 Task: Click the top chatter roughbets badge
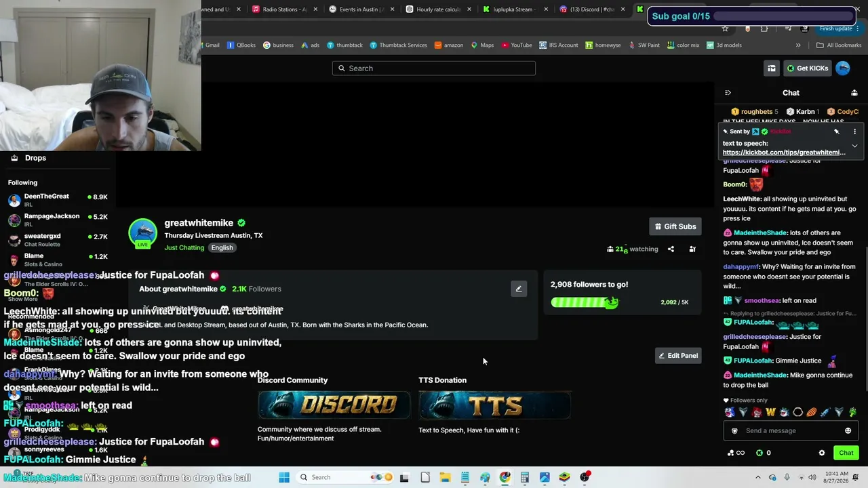(755, 112)
